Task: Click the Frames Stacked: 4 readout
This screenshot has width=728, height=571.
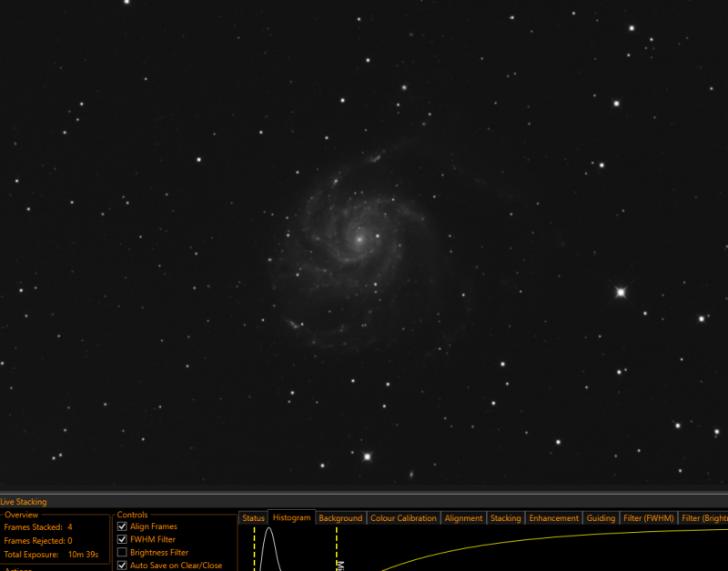Action: (38, 527)
